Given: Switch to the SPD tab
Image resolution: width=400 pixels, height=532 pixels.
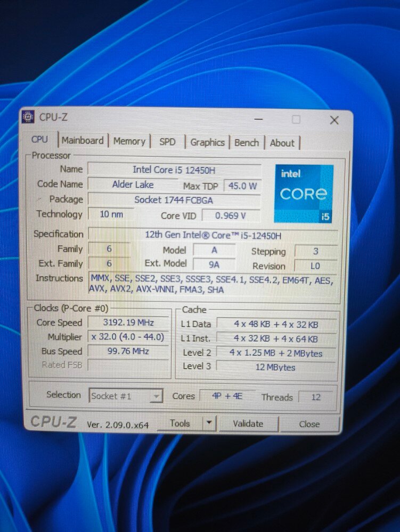Looking at the screenshot, I should click(x=167, y=142).
